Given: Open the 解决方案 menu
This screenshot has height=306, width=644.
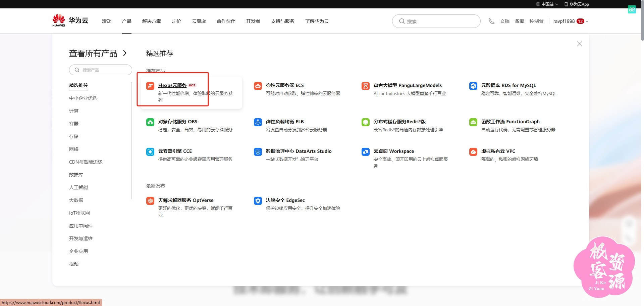Looking at the screenshot, I should click(152, 21).
